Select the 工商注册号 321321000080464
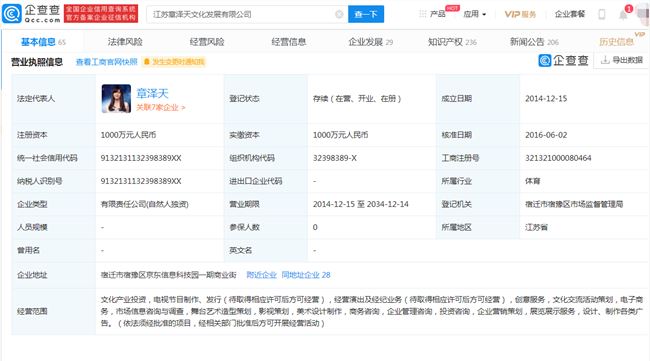This screenshot has height=361, width=650. coord(558,158)
